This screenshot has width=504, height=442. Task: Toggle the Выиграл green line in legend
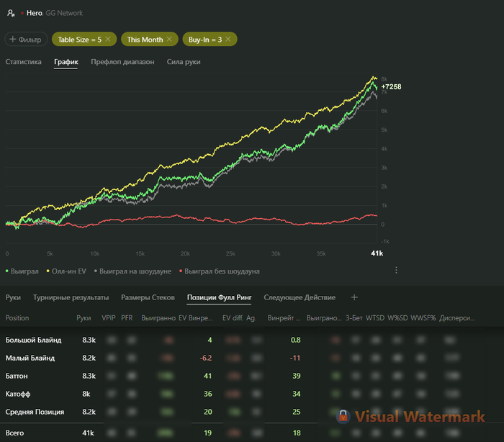(x=22, y=271)
